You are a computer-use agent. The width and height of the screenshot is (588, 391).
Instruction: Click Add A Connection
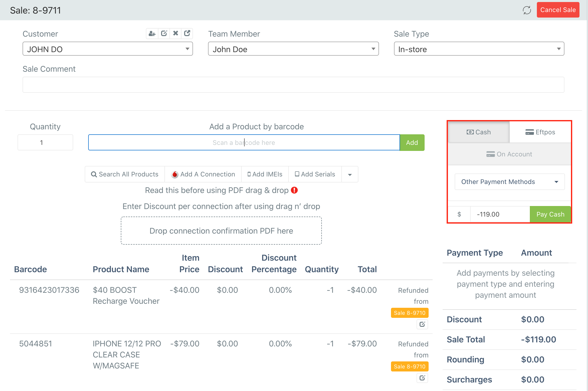tap(203, 174)
